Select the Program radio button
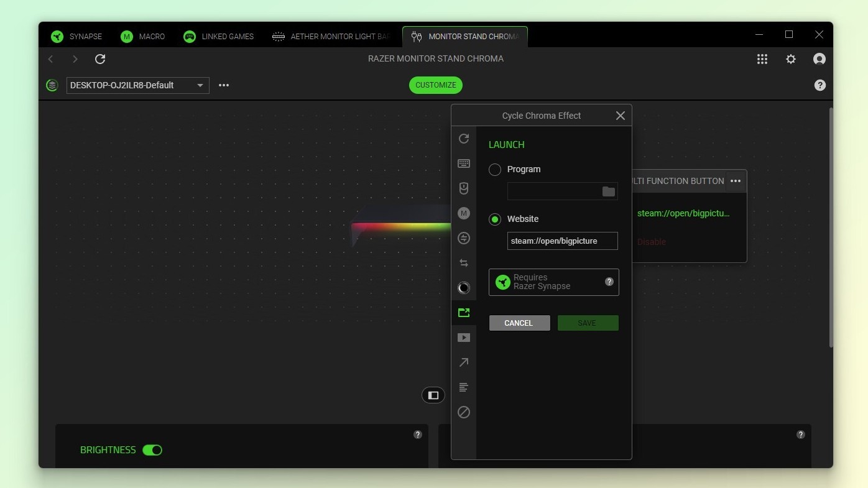Viewport: 868px width, 488px height. coord(495,169)
